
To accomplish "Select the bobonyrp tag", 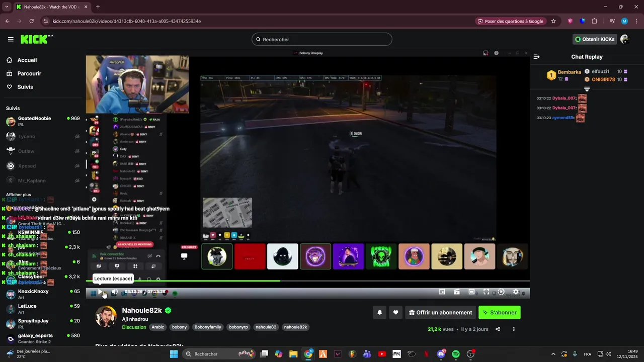I will point(238,327).
